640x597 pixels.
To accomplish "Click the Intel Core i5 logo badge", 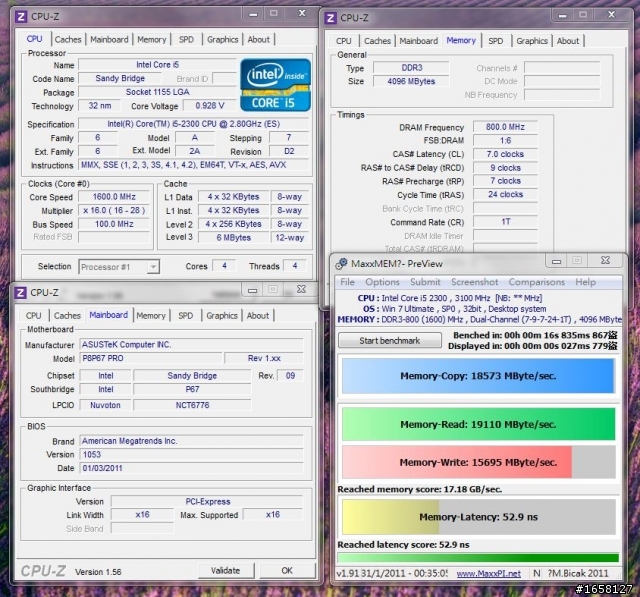I will (276, 84).
